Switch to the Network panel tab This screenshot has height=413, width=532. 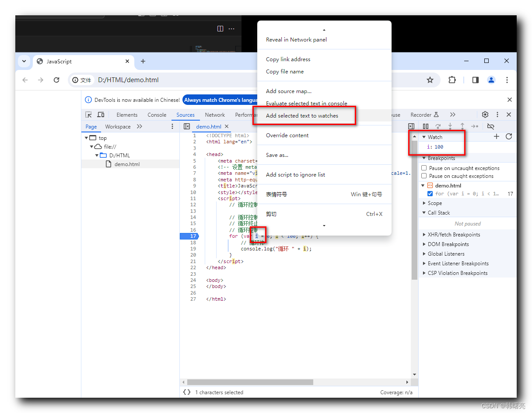coord(215,115)
